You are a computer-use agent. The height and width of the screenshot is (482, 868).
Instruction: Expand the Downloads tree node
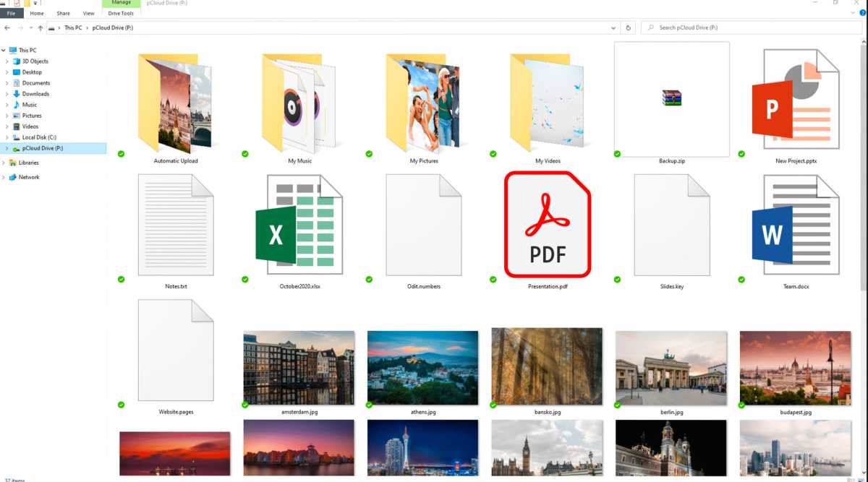tap(7, 94)
